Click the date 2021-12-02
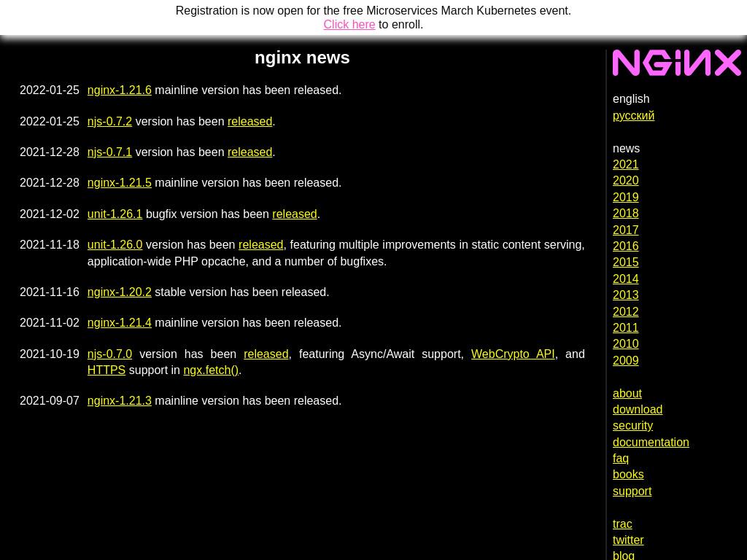 click(x=50, y=214)
